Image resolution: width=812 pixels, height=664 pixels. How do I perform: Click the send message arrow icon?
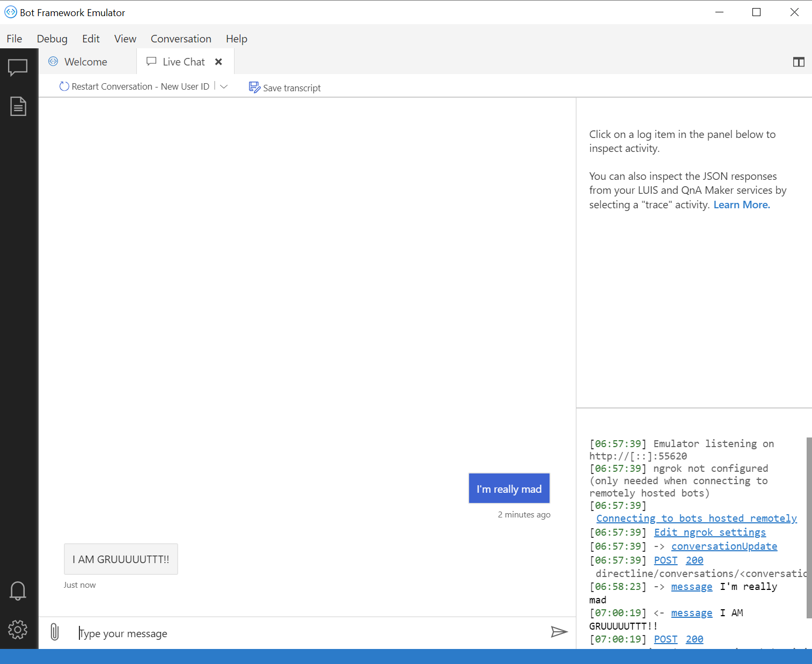559,632
